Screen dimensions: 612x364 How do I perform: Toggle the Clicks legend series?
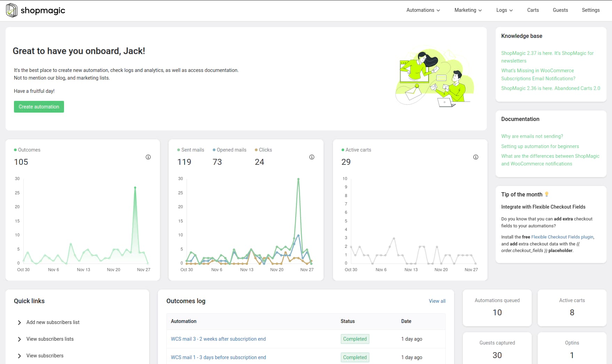tap(264, 150)
